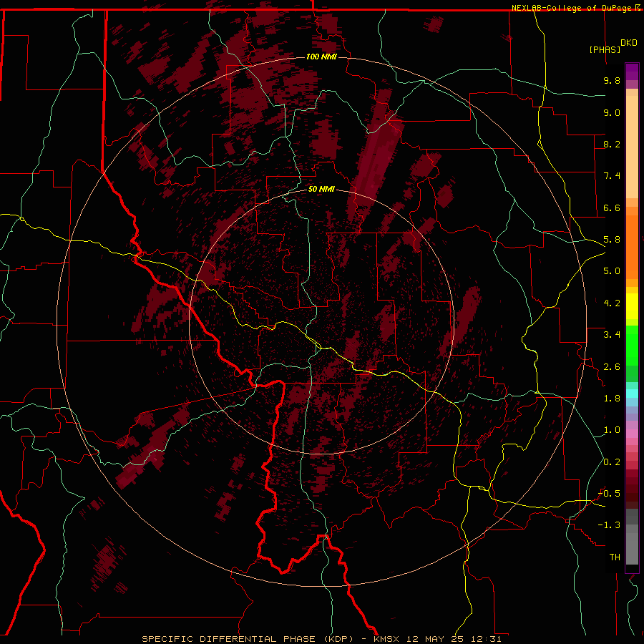Click the 5.0 scale value
The image size is (644, 644).
click(612, 271)
